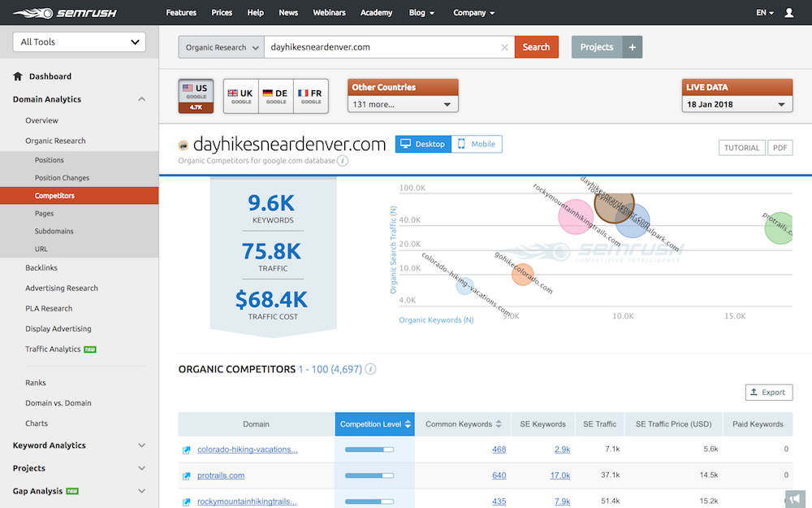Open the All Tools dropdown
This screenshot has height=508, width=812.
(80, 42)
